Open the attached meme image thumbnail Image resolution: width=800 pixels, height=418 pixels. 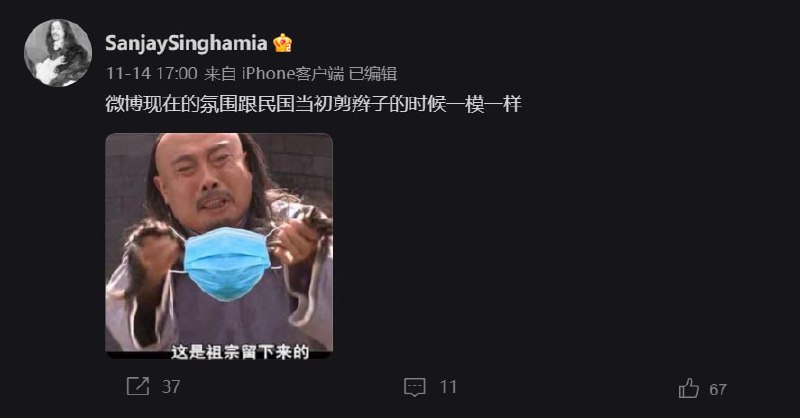[219, 245]
